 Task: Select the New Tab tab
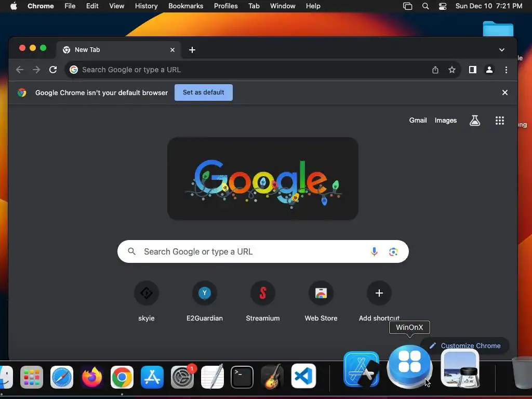tap(119, 50)
